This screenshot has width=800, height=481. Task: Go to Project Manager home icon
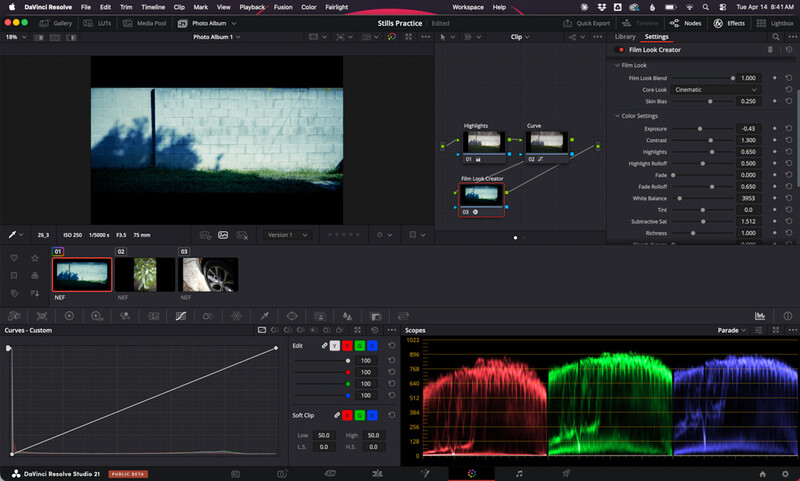coord(762,474)
